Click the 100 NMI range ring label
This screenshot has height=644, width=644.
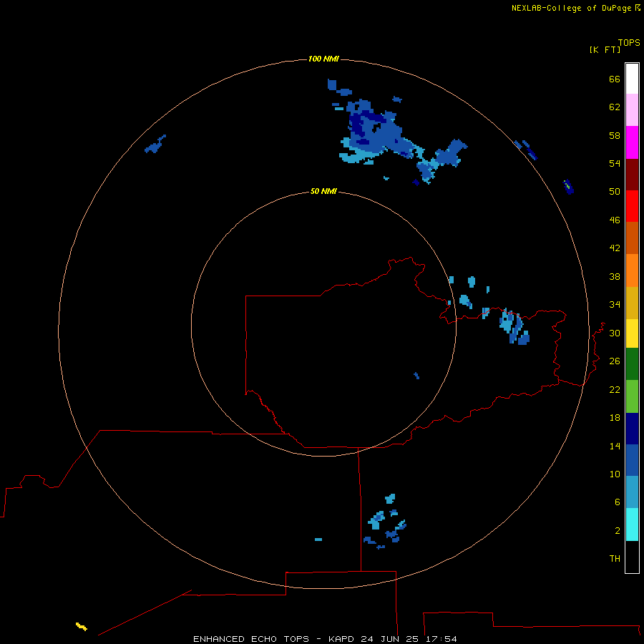point(323,59)
